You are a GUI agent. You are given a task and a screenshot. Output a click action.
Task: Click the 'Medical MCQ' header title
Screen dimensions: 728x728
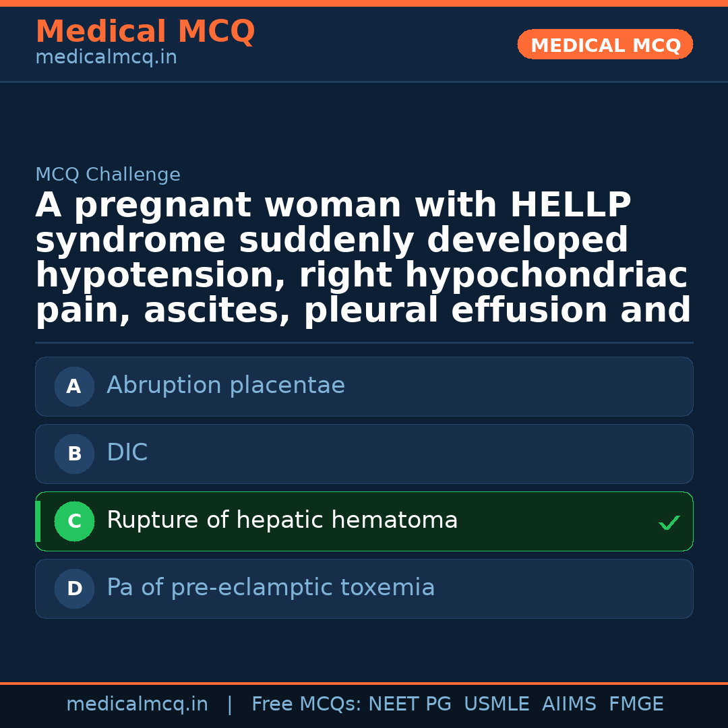145,32
